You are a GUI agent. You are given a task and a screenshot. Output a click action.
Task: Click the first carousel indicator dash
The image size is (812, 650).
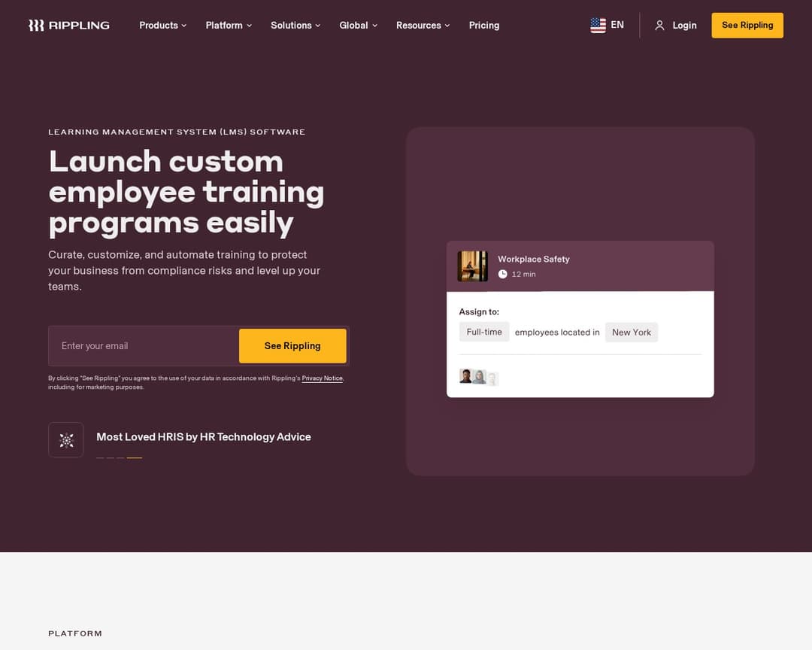coord(100,457)
